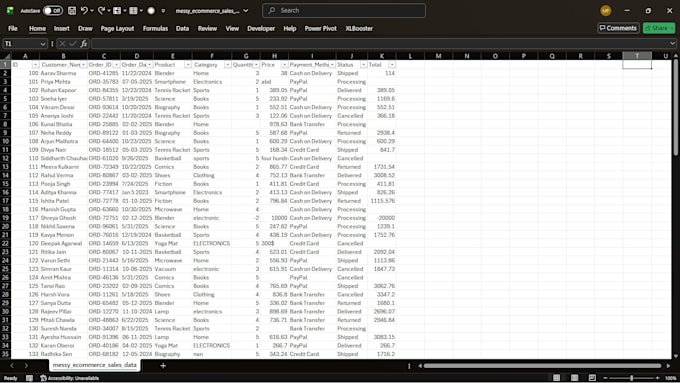Image resolution: width=680 pixels, height=383 pixels.
Task: Click the Search box
Action: pos(344,10)
